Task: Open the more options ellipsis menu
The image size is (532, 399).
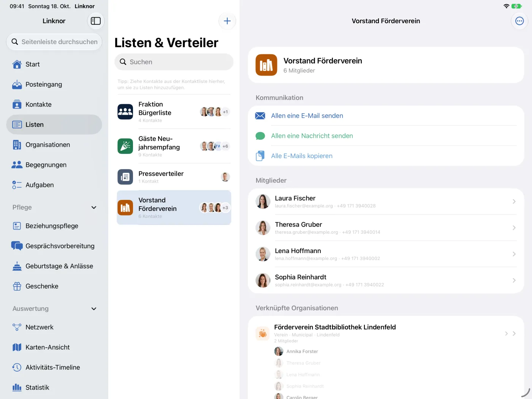Action: tap(519, 21)
